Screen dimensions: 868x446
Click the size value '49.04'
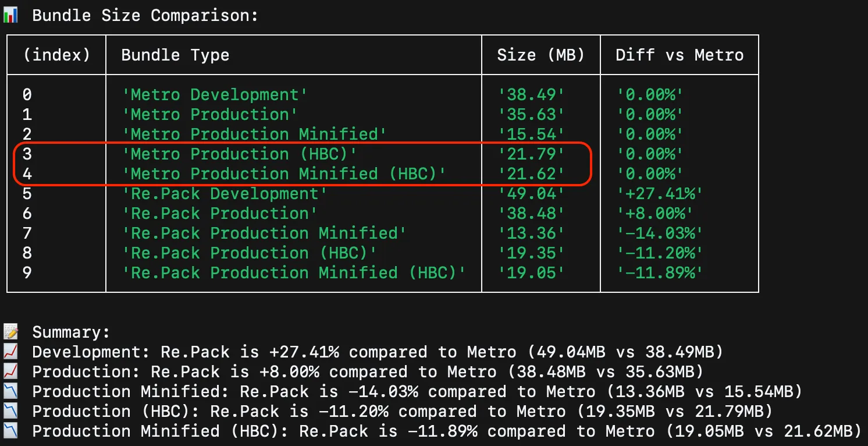[531, 193]
